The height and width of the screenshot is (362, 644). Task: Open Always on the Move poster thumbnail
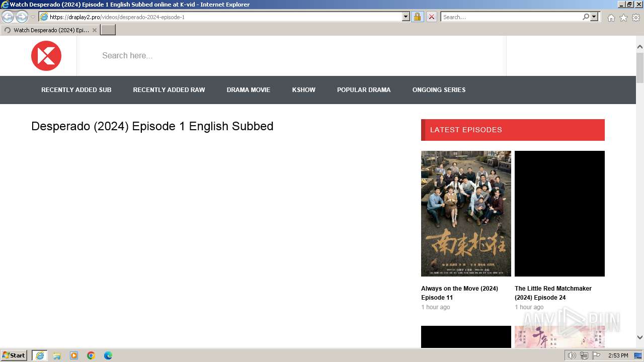[x=466, y=214]
